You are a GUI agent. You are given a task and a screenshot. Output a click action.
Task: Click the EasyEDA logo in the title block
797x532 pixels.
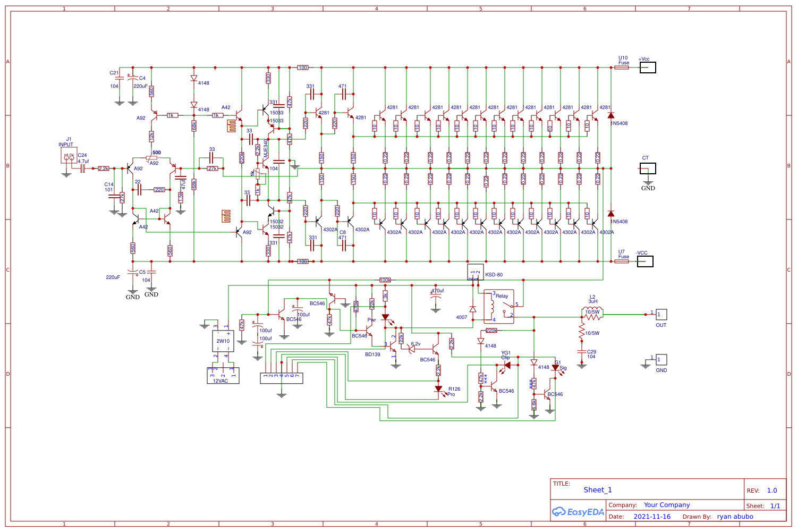578,511
